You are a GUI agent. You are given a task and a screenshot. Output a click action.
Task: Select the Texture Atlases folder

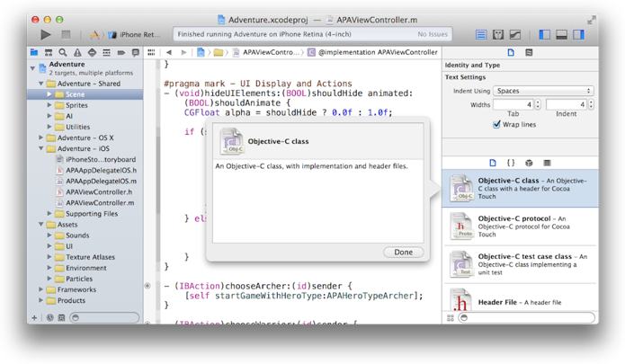85,257
